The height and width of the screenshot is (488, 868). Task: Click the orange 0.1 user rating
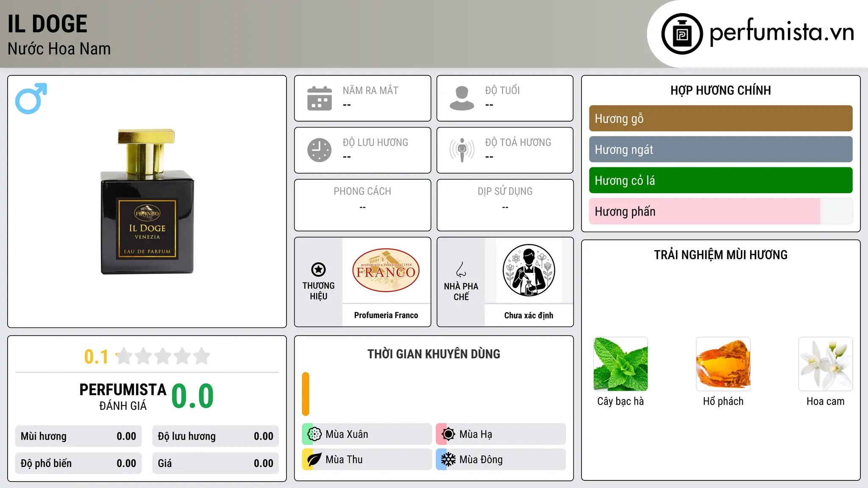(96, 357)
